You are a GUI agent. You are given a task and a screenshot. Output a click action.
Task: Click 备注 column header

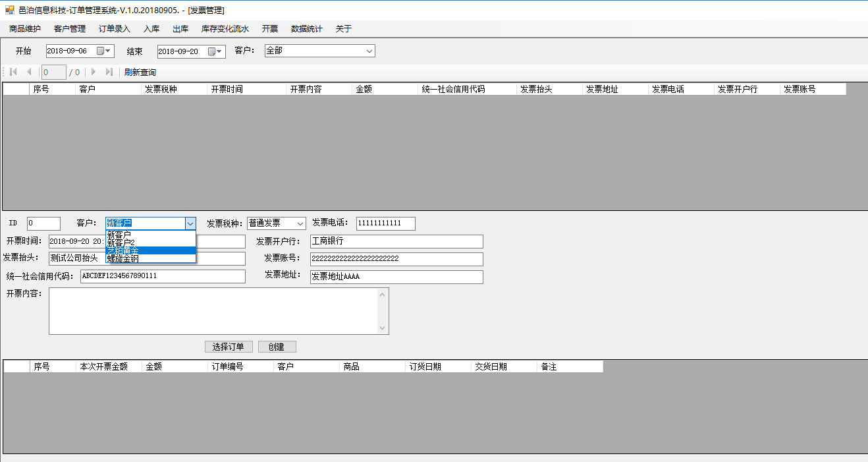click(x=570, y=366)
